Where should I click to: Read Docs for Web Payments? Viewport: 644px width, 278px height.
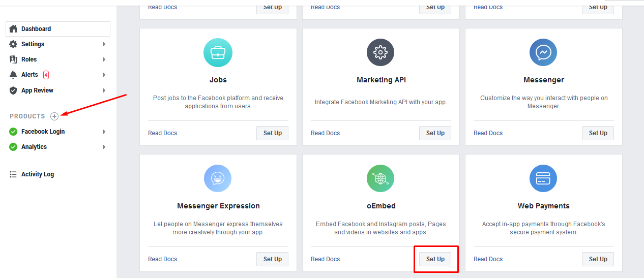[x=488, y=259]
